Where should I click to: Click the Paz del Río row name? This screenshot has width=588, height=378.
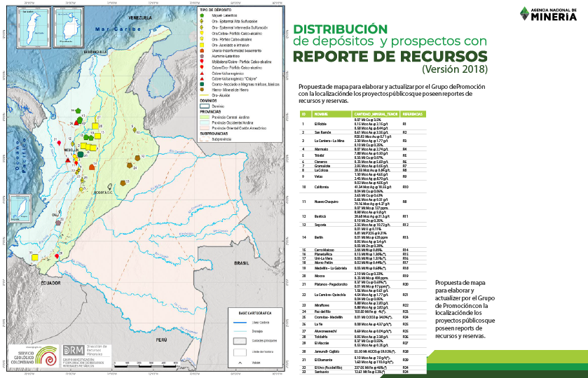coord(322,311)
